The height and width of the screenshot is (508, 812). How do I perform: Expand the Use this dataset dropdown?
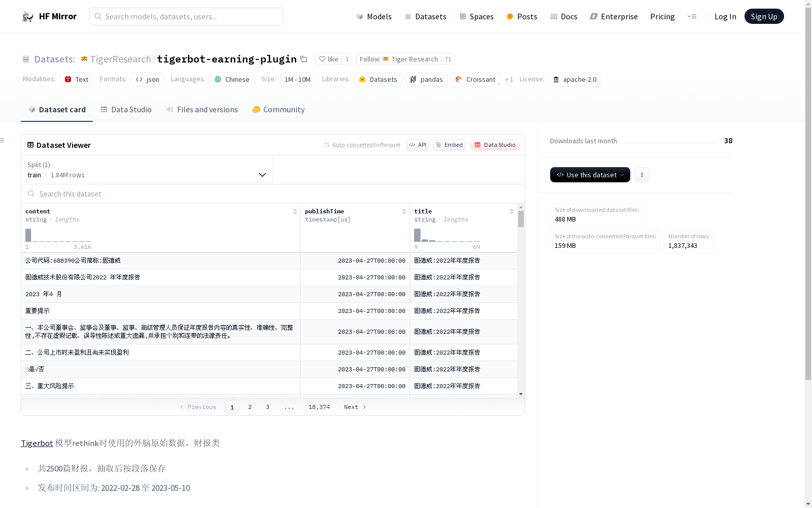click(x=590, y=175)
